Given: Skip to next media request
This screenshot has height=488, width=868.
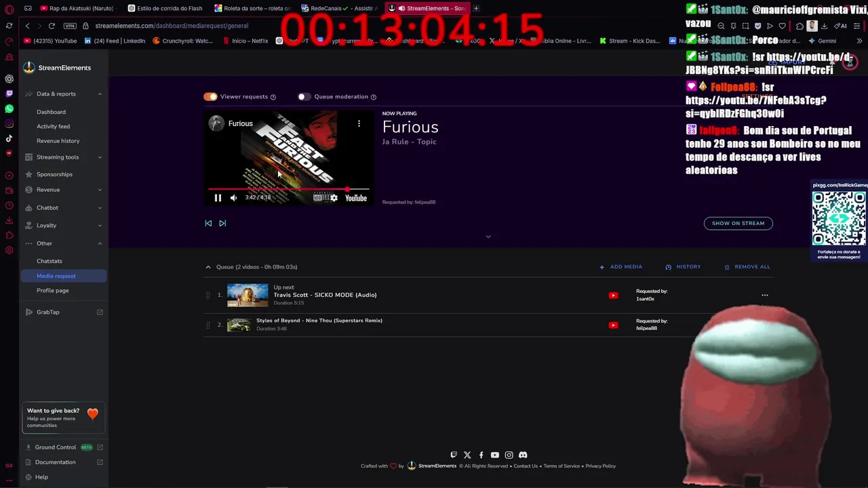Looking at the screenshot, I should click(222, 223).
